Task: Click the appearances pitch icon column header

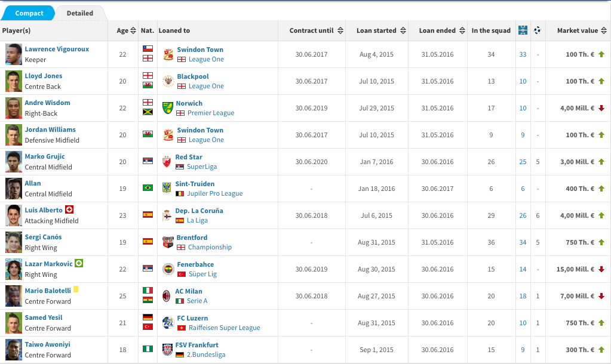Action: tap(523, 30)
